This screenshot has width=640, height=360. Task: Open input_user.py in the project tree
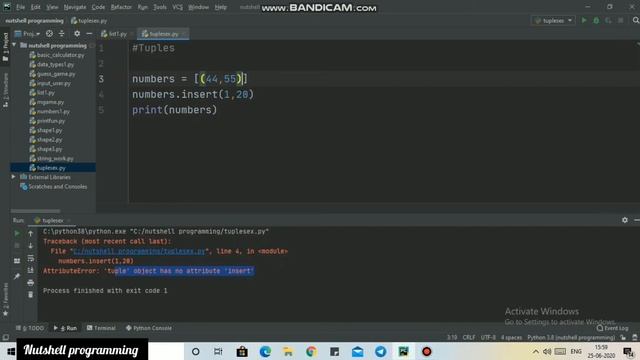click(53, 83)
